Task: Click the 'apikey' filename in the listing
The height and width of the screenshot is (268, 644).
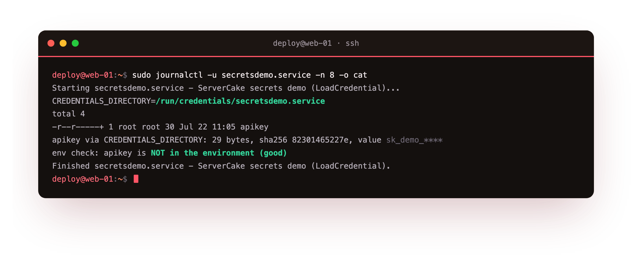Action: (254, 127)
